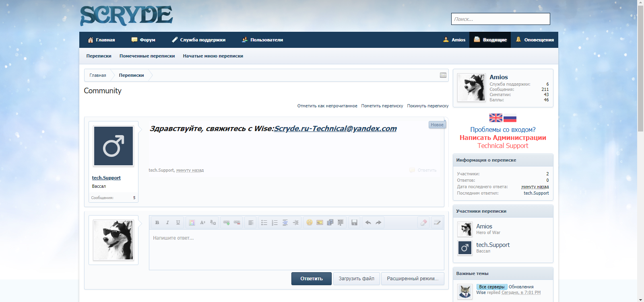Toggle underline formatting in reply editor

(178, 222)
